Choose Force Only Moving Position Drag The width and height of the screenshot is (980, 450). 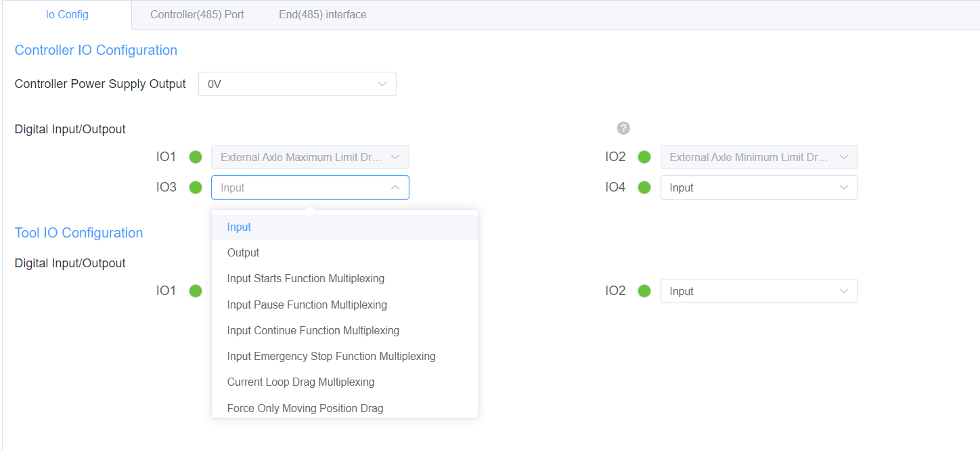click(305, 408)
